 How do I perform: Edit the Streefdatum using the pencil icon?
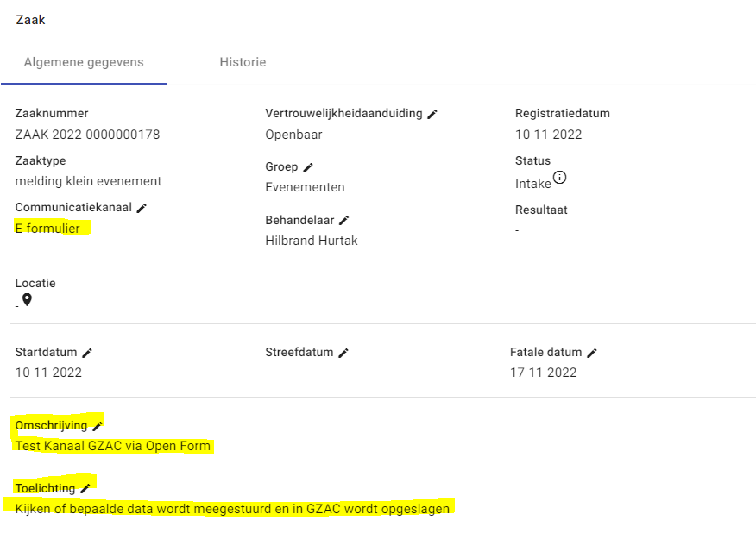click(x=343, y=351)
